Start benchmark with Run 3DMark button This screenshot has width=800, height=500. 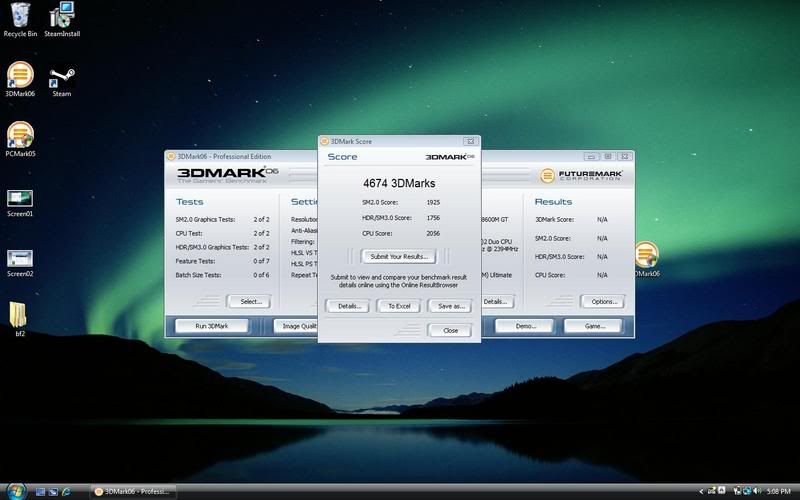pyautogui.click(x=212, y=326)
